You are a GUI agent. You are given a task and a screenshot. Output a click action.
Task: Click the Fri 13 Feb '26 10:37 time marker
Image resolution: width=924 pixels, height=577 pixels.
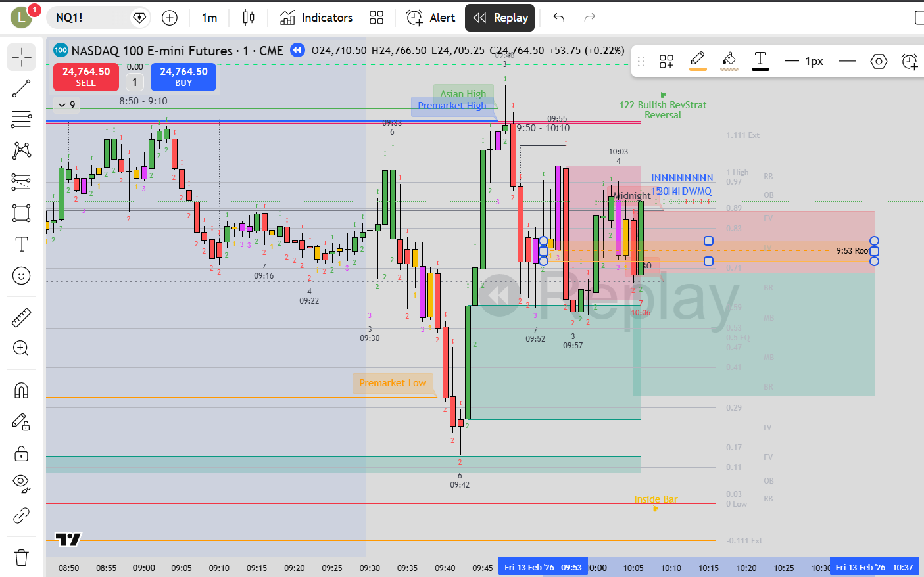874,567
